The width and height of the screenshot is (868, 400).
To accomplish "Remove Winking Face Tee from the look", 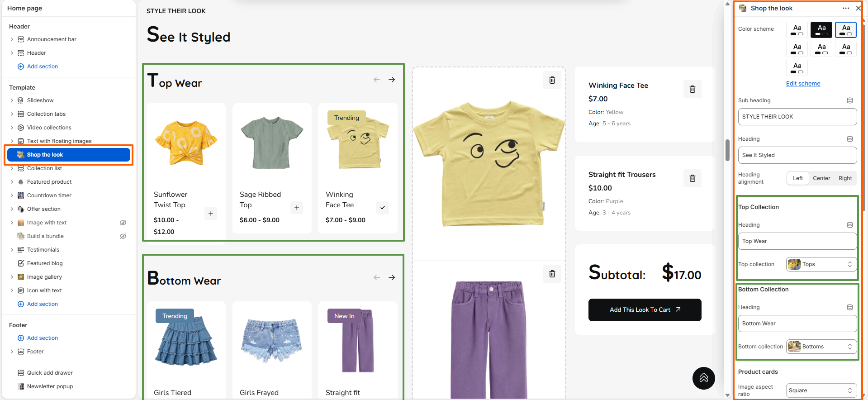I will coord(692,89).
